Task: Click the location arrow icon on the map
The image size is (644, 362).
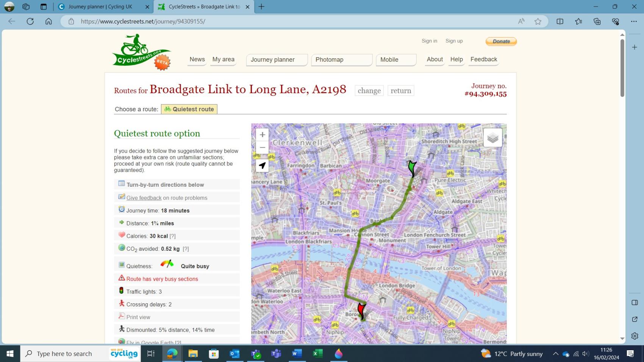Action: pyautogui.click(x=262, y=165)
